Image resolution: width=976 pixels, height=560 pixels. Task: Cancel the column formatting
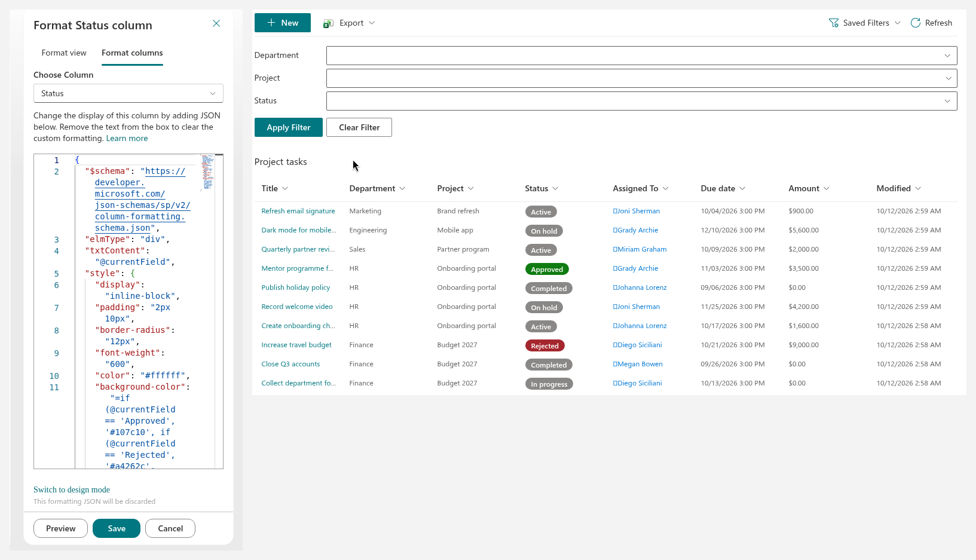(170, 528)
